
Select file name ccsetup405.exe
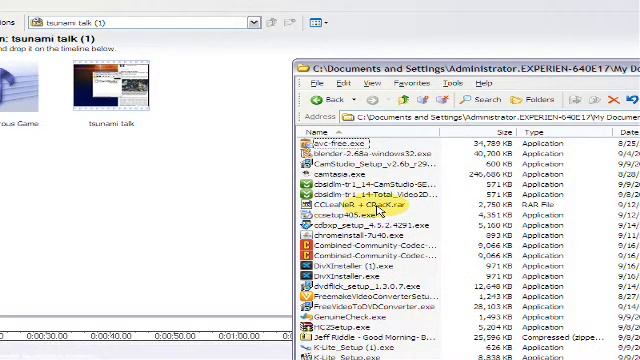tap(344, 215)
